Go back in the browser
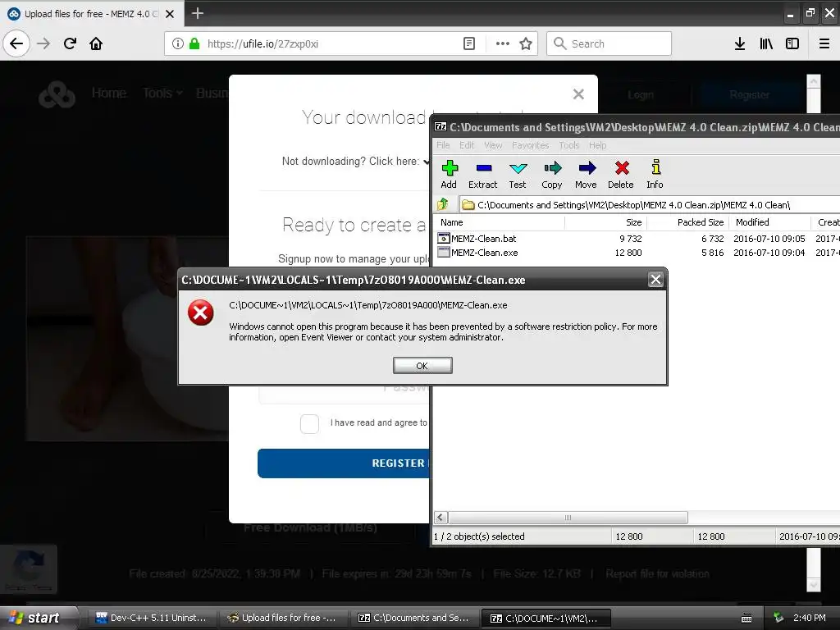Screen dimensions: 840x630 pos(16,43)
